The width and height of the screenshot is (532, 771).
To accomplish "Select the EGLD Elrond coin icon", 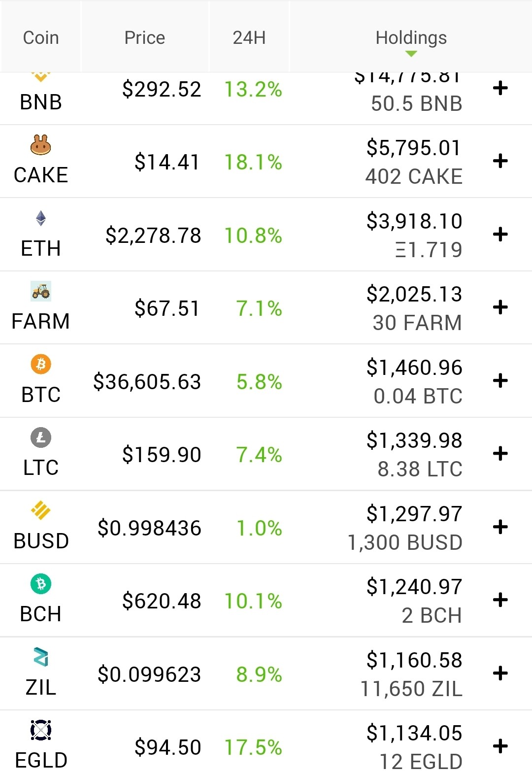I will (41, 730).
